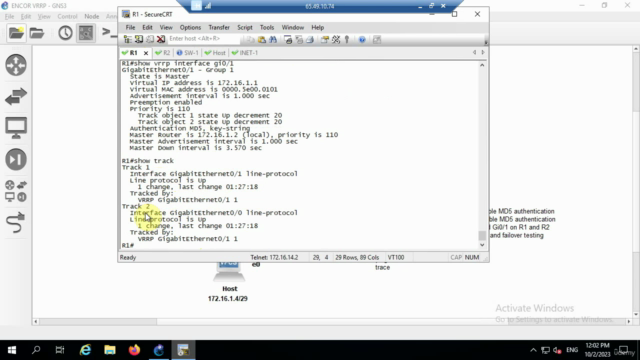
Task: Open GNS3 File menu
Action: 9,16
